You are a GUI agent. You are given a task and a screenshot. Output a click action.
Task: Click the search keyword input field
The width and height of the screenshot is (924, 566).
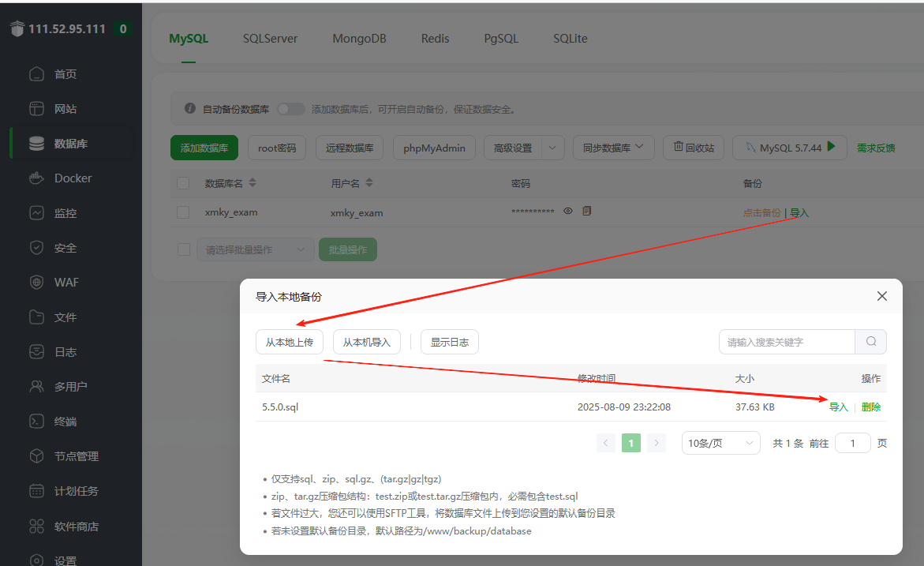pos(781,341)
